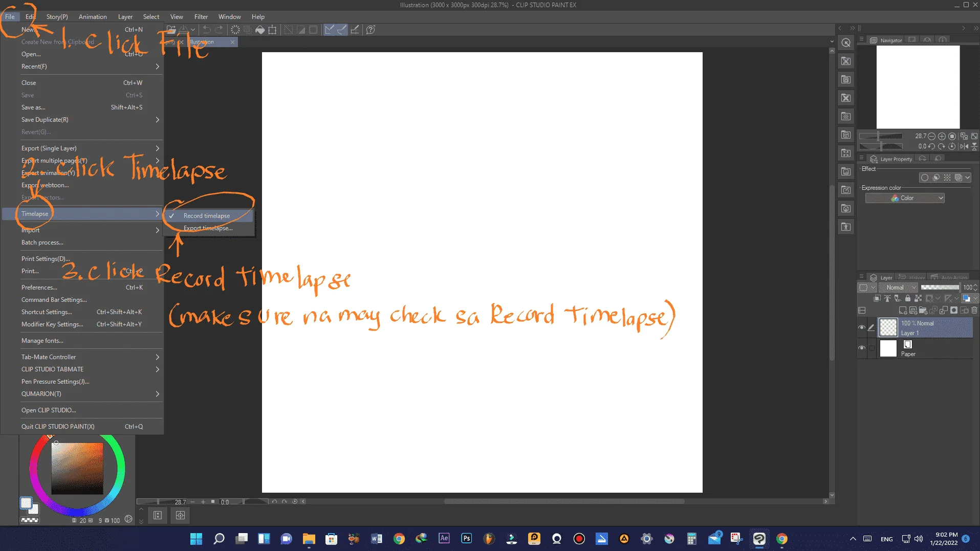Click the layer opacity slider
980x551 pixels.
click(x=940, y=288)
